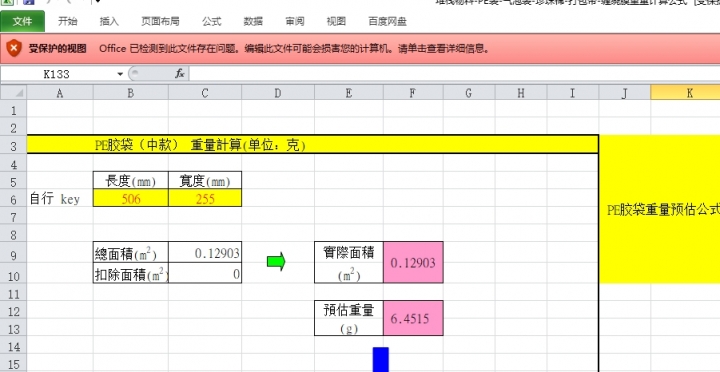Click into the formula bar
Screen dimensions: 720x372
454,74
